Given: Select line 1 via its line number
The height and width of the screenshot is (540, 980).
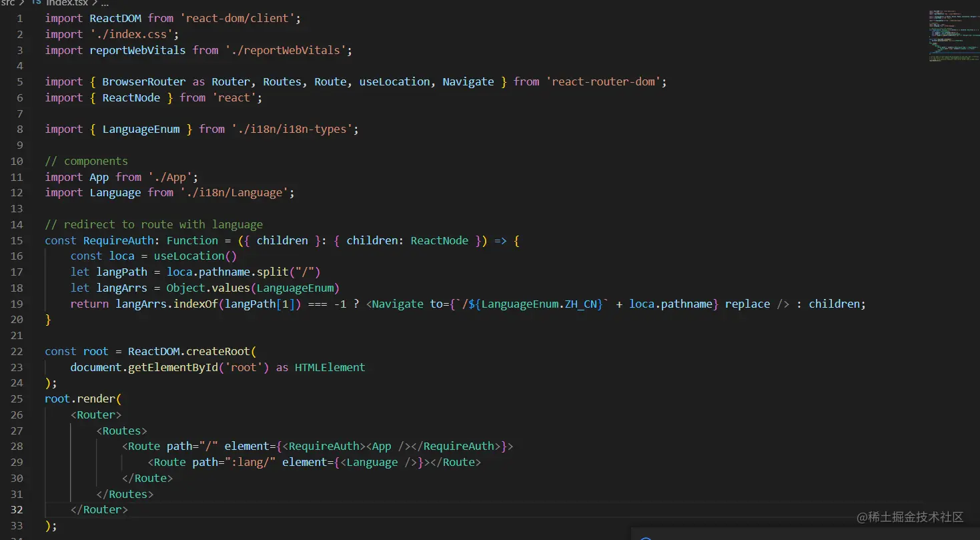Looking at the screenshot, I should [20, 18].
